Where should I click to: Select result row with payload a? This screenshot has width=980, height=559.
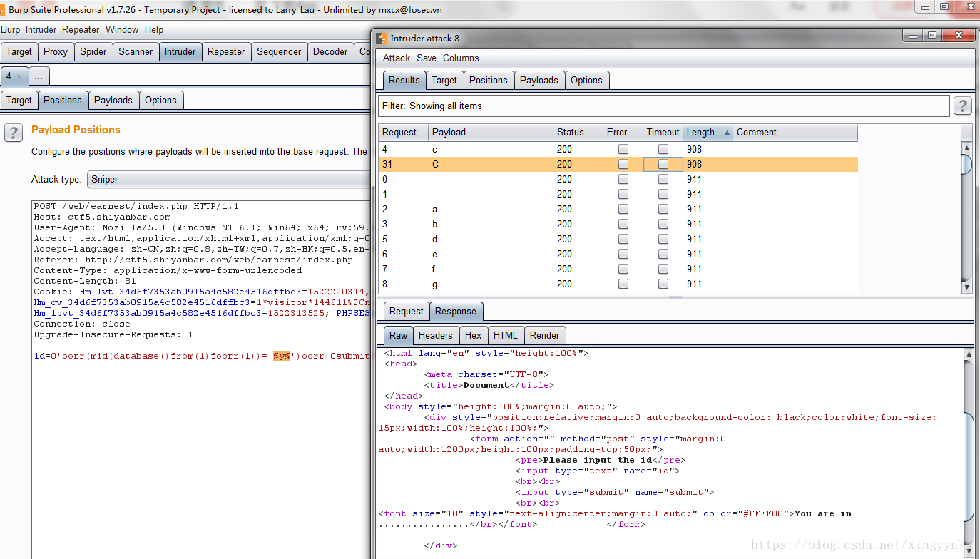[x=618, y=209]
